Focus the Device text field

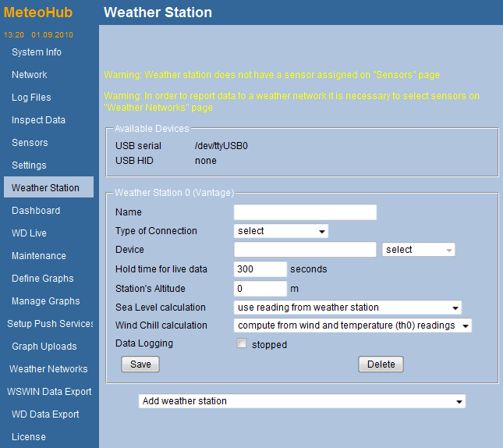pyautogui.click(x=305, y=250)
